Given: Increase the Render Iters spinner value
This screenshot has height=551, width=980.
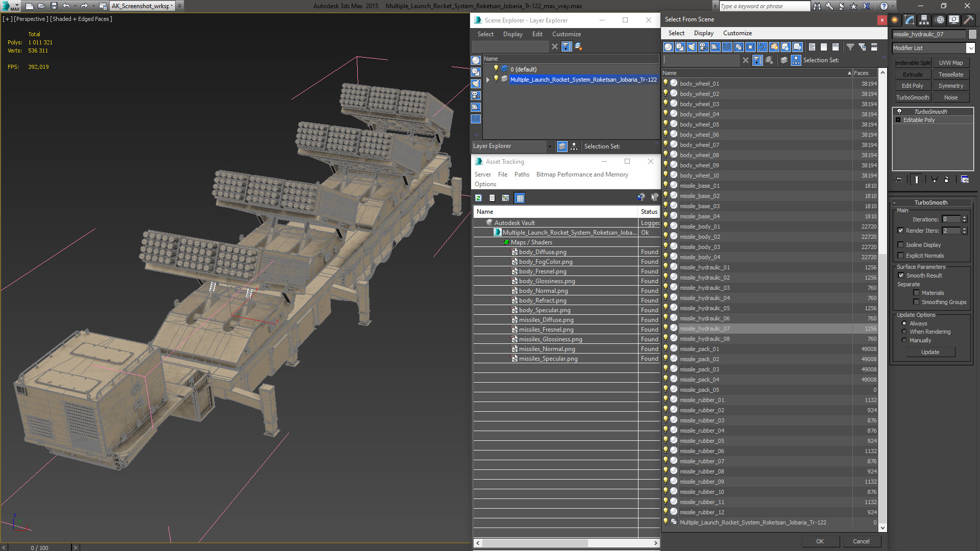Looking at the screenshot, I should click(x=964, y=229).
